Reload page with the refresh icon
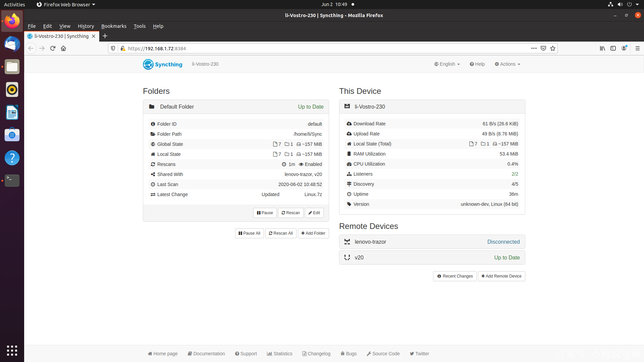Screen dimensions: 644x362 click(53, 48)
